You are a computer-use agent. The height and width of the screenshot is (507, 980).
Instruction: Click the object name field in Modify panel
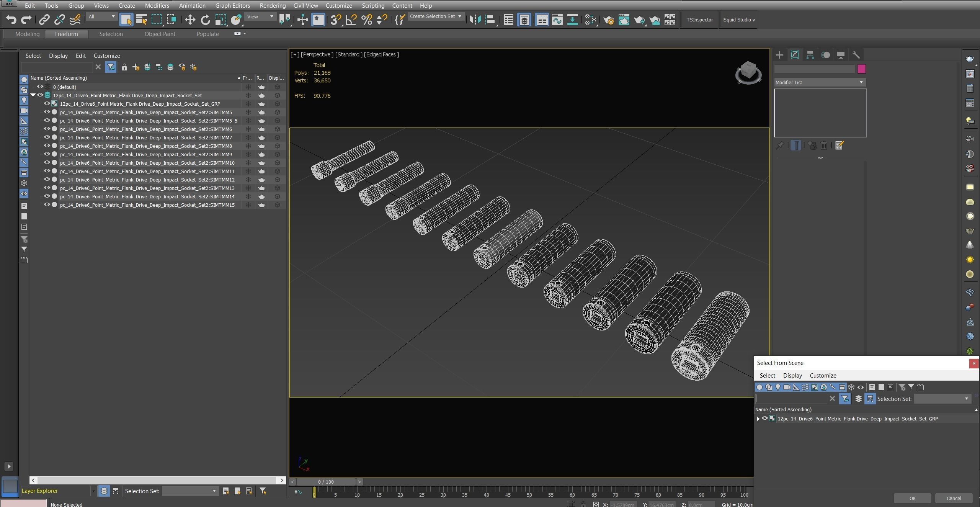[814, 69]
